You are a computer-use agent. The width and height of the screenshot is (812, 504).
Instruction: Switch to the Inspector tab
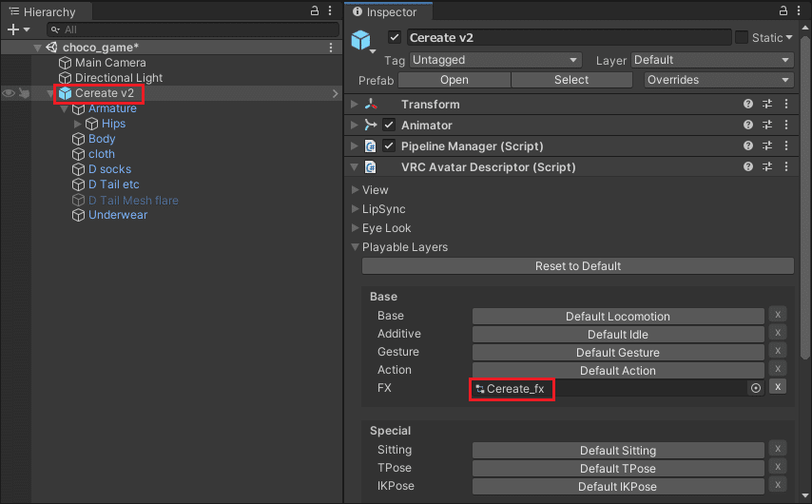[x=389, y=11]
